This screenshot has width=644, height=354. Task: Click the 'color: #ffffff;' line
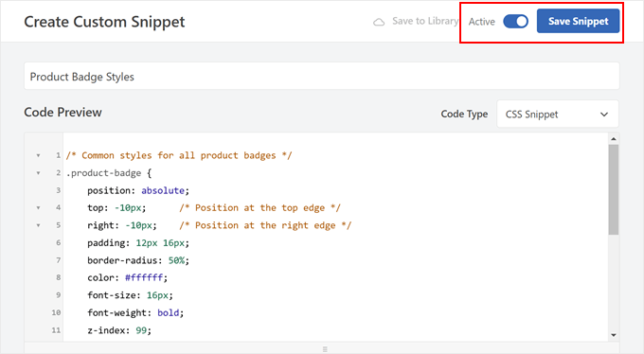tap(127, 278)
